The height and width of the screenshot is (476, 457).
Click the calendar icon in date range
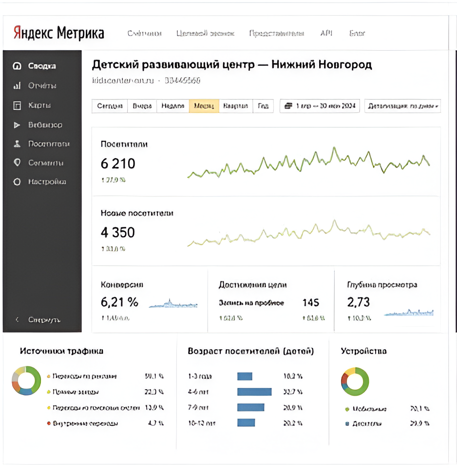click(288, 106)
